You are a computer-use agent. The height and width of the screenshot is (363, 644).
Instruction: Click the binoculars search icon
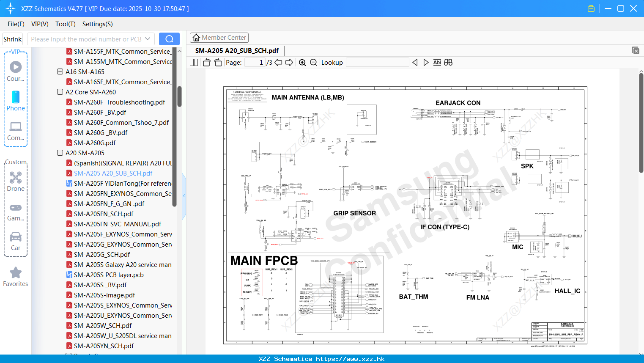(x=448, y=63)
